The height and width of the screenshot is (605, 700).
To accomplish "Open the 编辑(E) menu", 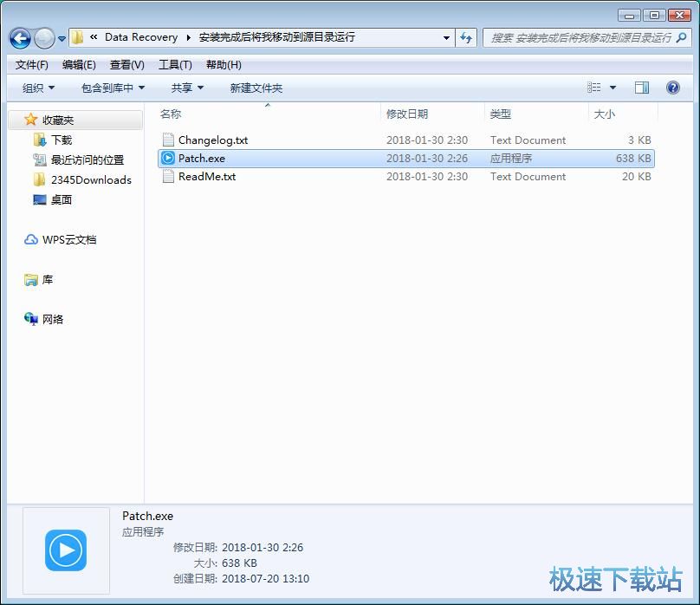I will [79, 65].
